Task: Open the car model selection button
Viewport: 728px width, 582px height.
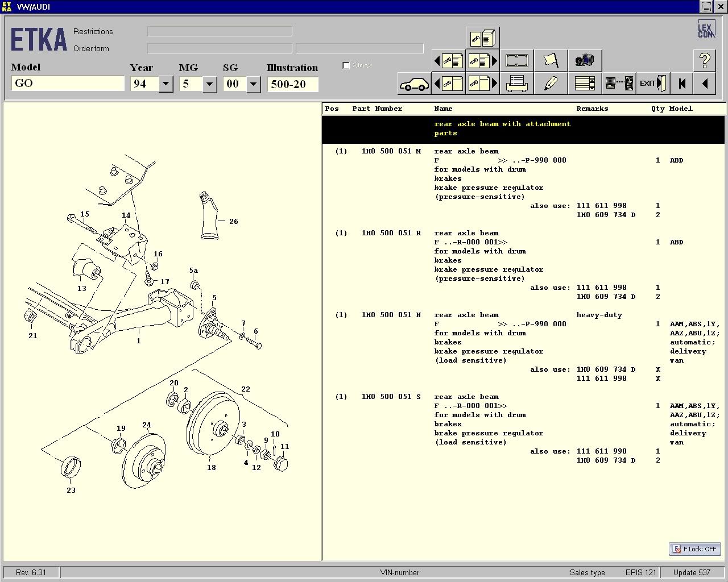Action: point(414,84)
